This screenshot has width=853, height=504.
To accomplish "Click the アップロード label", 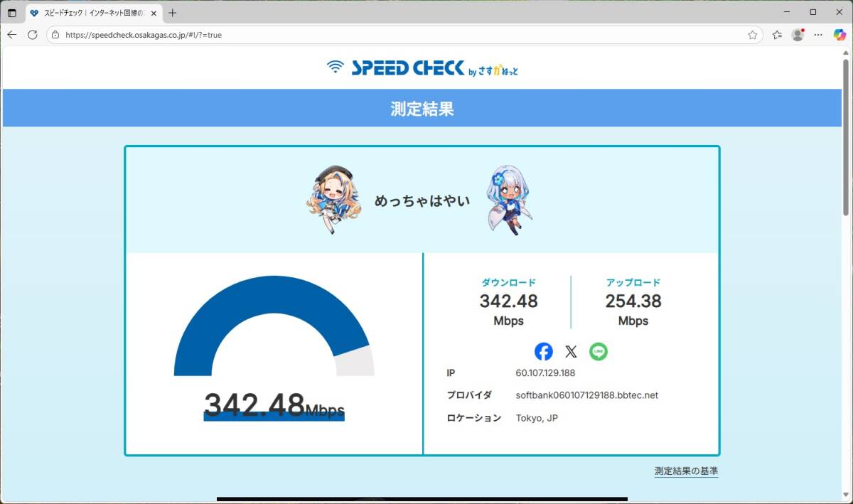I will click(x=633, y=283).
